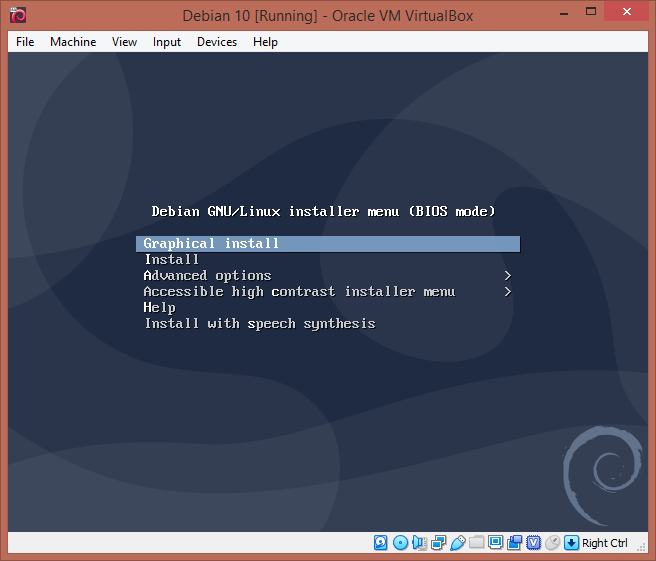The image size is (656, 561).
Task: Click recording indicator icon
Action: pyautogui.click(x=515, y=543)
